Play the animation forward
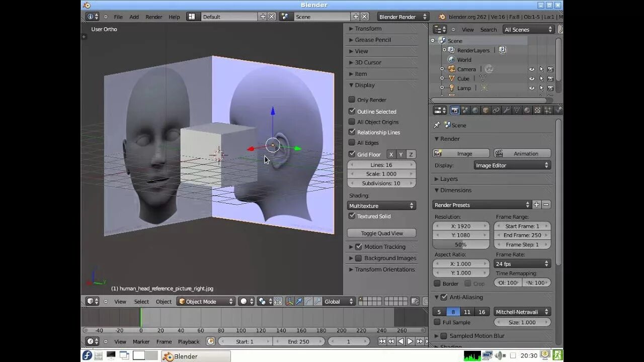The height and width of the screenshot is (362, 644). [x=410, y=341]
